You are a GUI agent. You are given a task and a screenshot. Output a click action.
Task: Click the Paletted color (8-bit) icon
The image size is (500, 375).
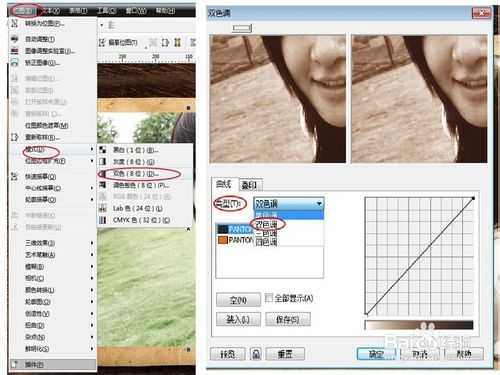(x=103, y=185)
